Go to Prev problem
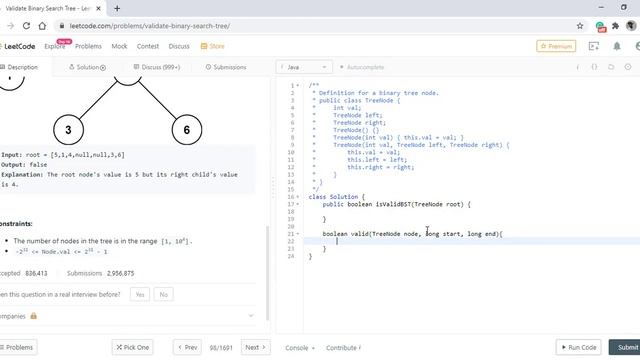 coord(187,347)
